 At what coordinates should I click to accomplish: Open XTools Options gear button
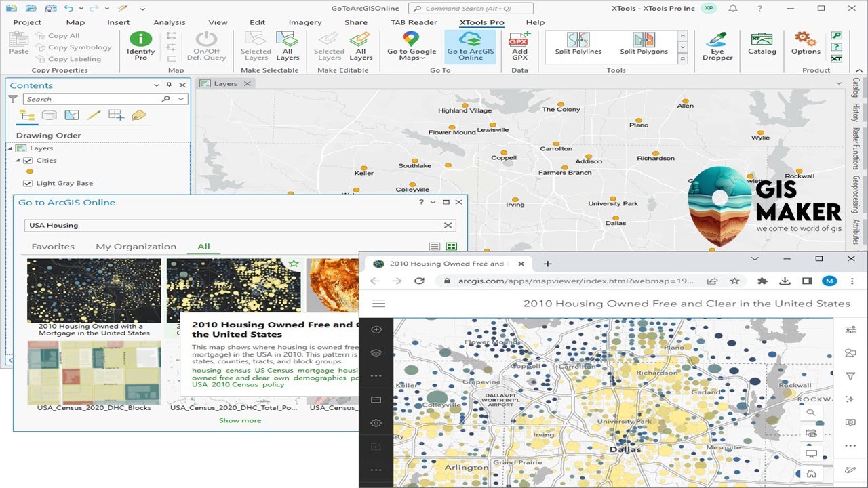coord(806,43)
